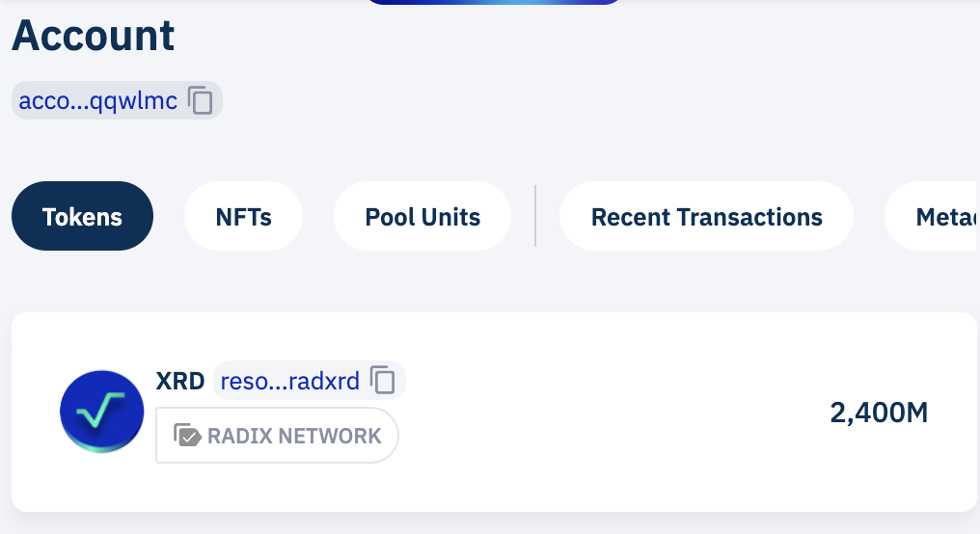Switch to the NFTs tab
This screenshot has width=980, height=534.
point(244,216)
